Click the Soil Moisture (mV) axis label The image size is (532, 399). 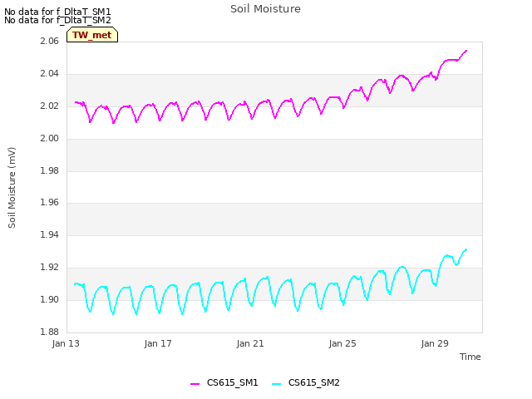[12, 188]
